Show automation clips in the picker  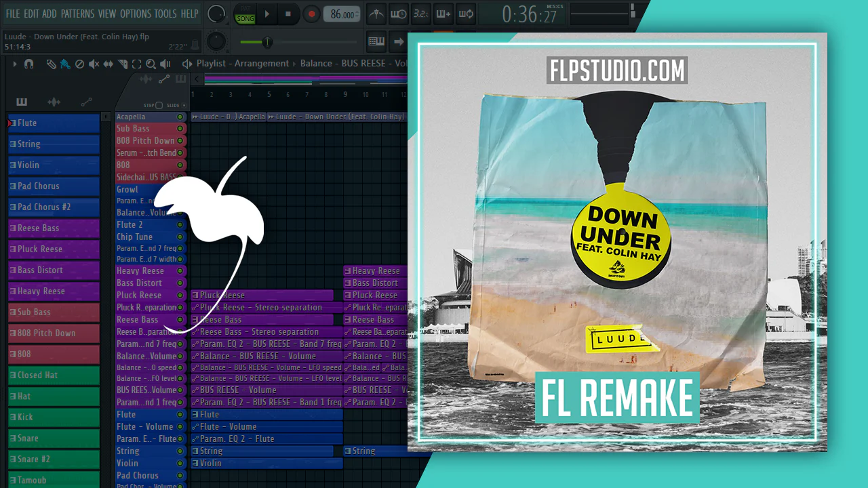coord(86,102)
